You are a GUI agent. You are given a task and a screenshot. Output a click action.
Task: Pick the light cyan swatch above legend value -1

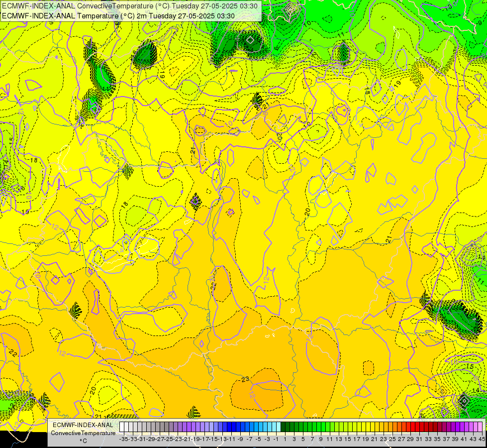click(x=278, y=427)
